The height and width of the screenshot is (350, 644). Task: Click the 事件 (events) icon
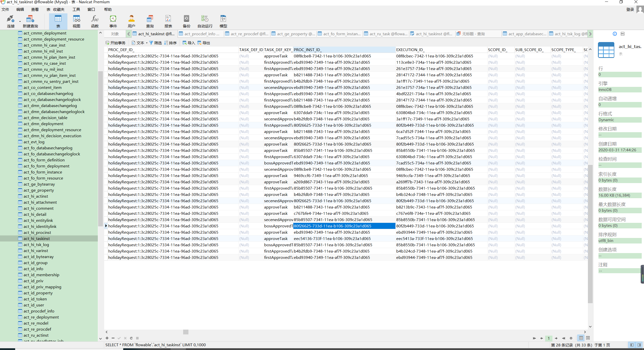point(113,21)
